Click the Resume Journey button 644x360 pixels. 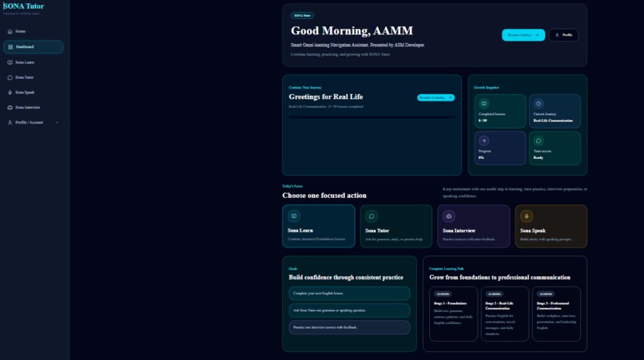click(x=523, y=35)
